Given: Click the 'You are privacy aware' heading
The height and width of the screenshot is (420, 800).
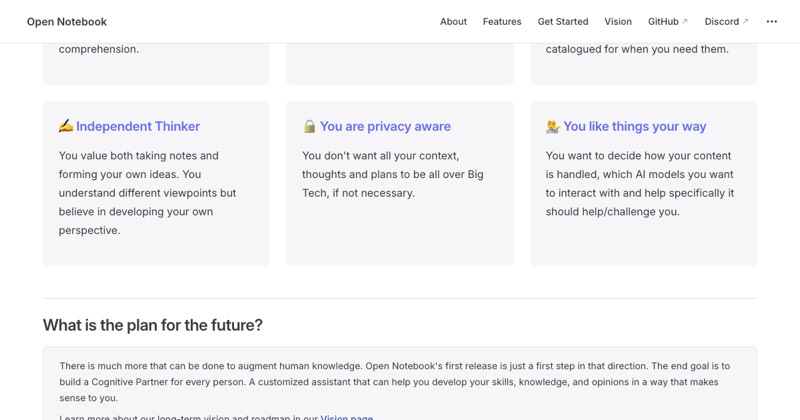Looking at the screenshot, I should point(385,126).
